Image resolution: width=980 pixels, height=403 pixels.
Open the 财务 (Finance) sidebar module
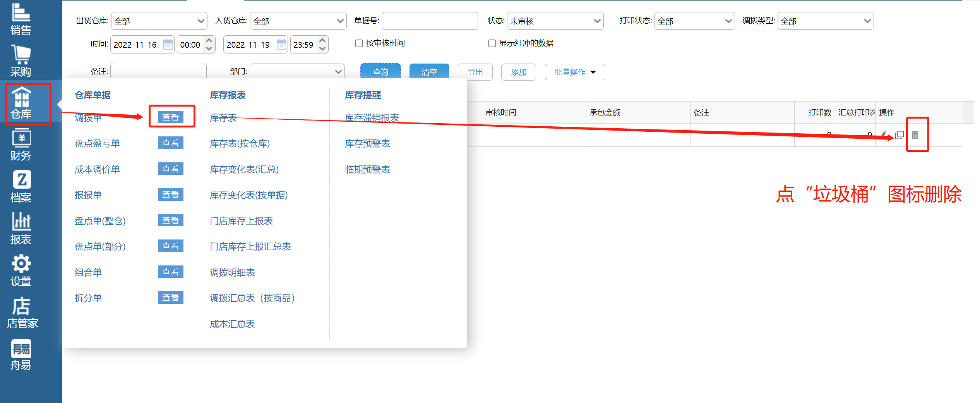pyautogui.click(x=21, y=145)
